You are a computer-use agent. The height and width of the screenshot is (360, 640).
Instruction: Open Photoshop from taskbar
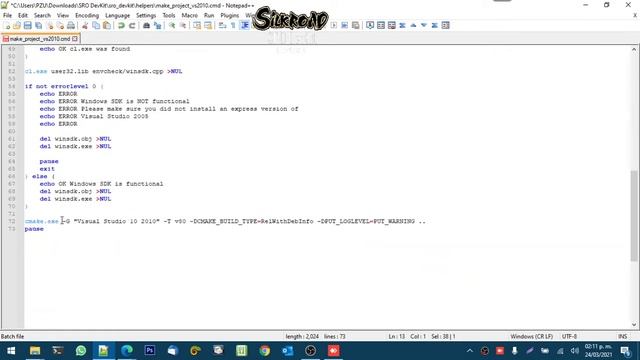(150, 351)
